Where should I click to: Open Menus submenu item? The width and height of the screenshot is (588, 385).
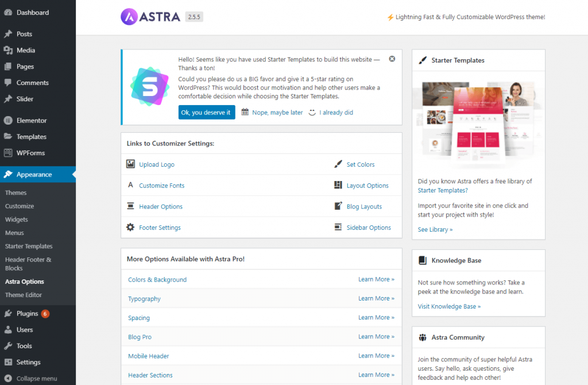[14, 233]
